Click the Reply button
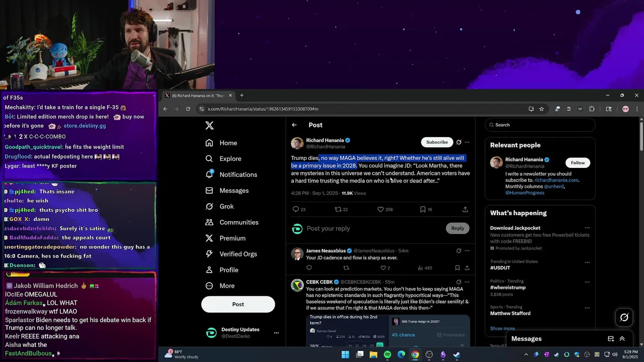Screen dimensions: 644x362 coord(457,228)
